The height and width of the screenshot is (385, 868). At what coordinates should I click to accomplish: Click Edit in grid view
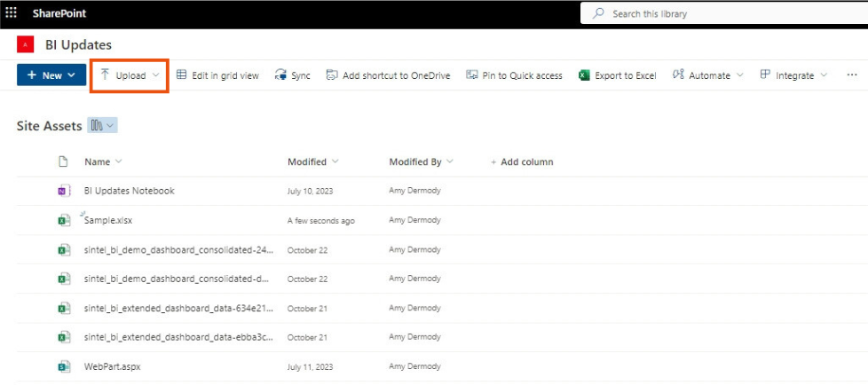tap(217, 75)
